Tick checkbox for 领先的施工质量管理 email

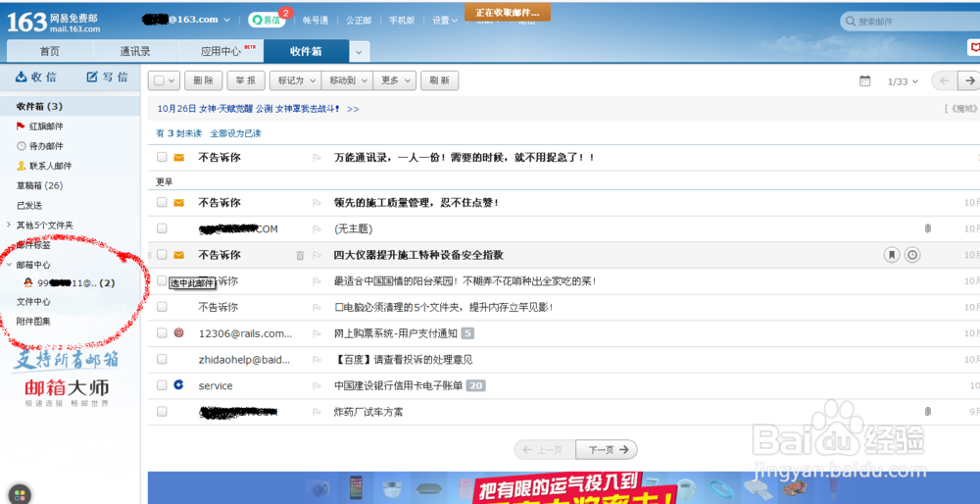(x=162, y=203)
